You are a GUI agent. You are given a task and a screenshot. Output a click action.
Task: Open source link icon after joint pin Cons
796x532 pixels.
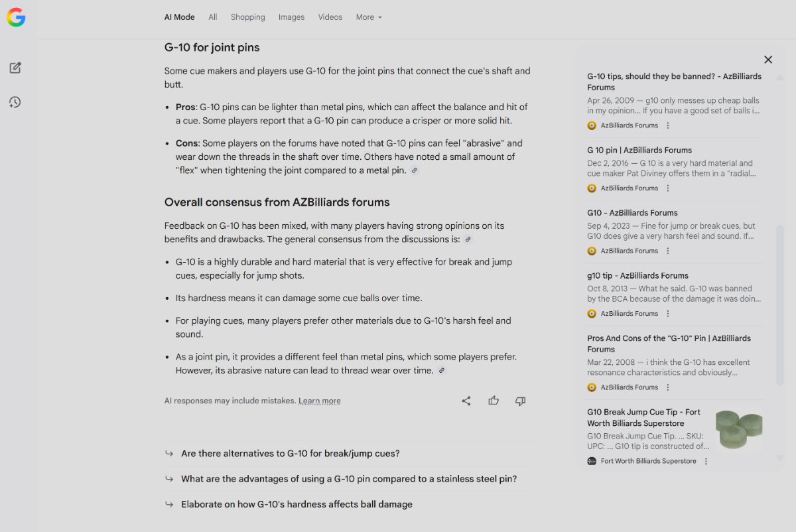click(x=415, y=170)
